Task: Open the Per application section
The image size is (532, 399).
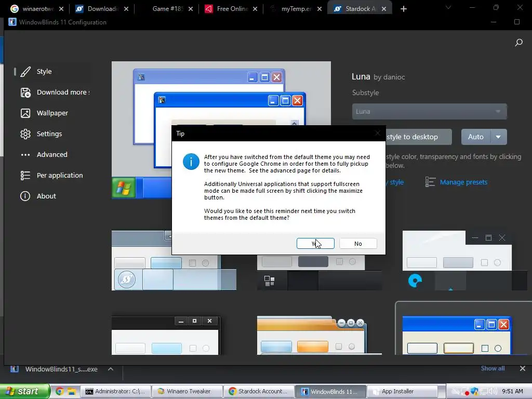Action: pos(52,175)
